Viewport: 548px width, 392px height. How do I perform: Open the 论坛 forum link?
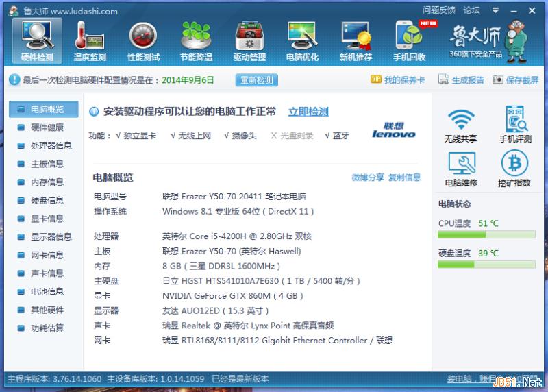coord(471,10)
